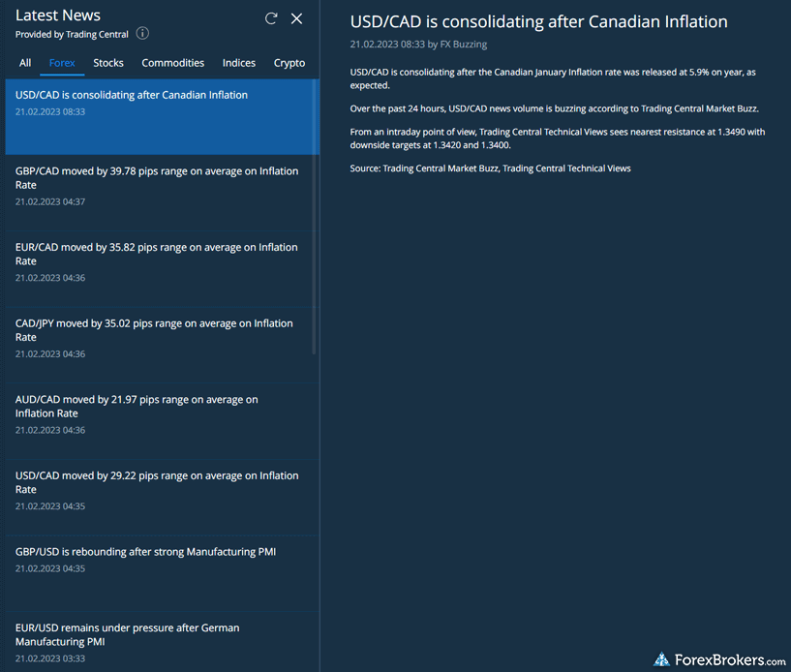Go to the Commodities tab
791x672 pixels.
172,63
